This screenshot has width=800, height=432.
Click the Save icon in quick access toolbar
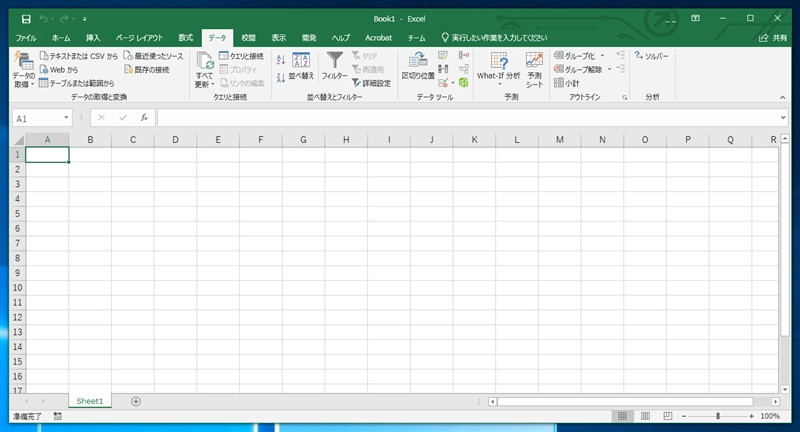click(26, 19)
